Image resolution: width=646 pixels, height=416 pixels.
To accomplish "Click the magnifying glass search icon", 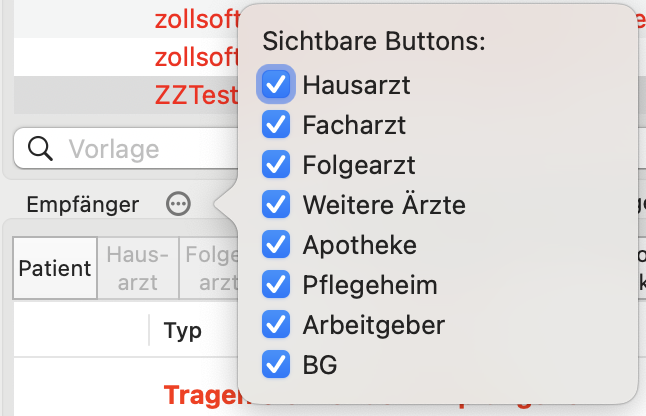I will coord(41,149).
